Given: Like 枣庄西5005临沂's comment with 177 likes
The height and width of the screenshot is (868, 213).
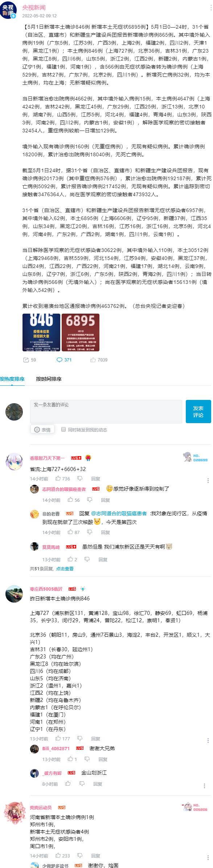Looking at the screenshot, I should pos(58,738).
